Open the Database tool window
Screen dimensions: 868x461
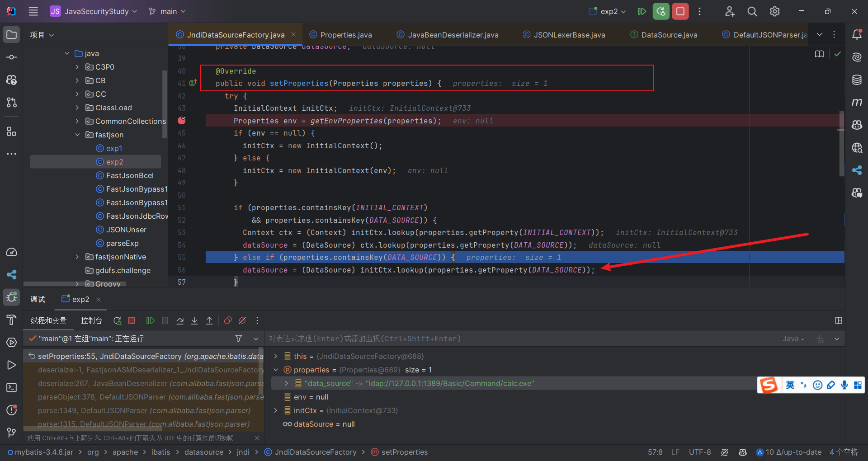click(857, 80)
